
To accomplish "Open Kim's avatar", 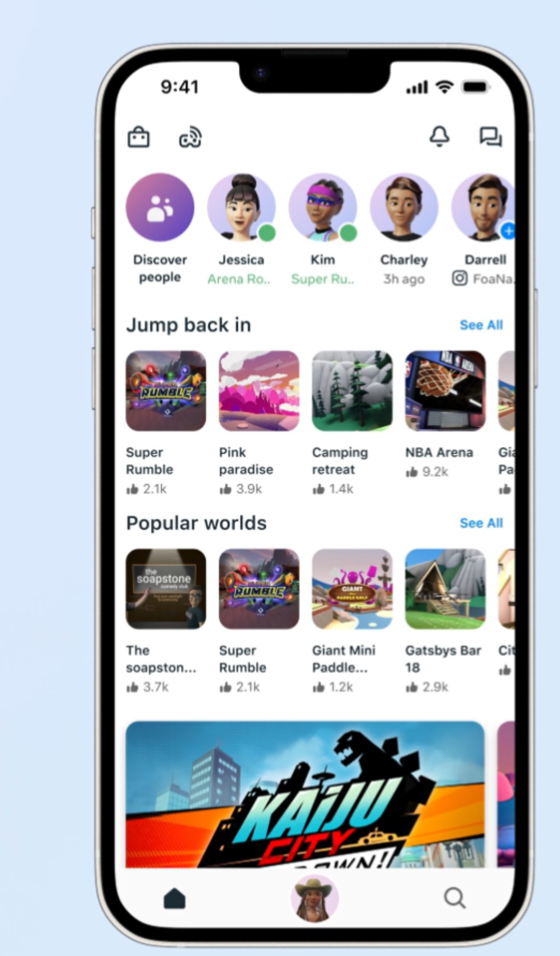I will point(323,207).
